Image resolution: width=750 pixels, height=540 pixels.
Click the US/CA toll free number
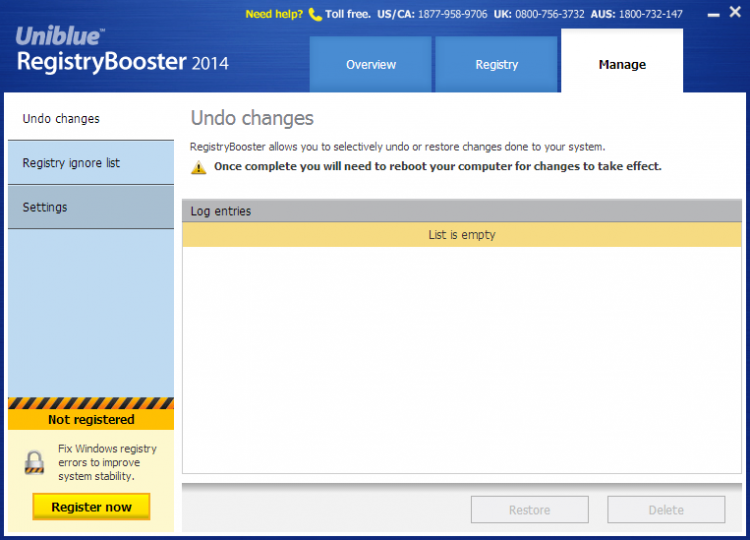click(452, 14)
